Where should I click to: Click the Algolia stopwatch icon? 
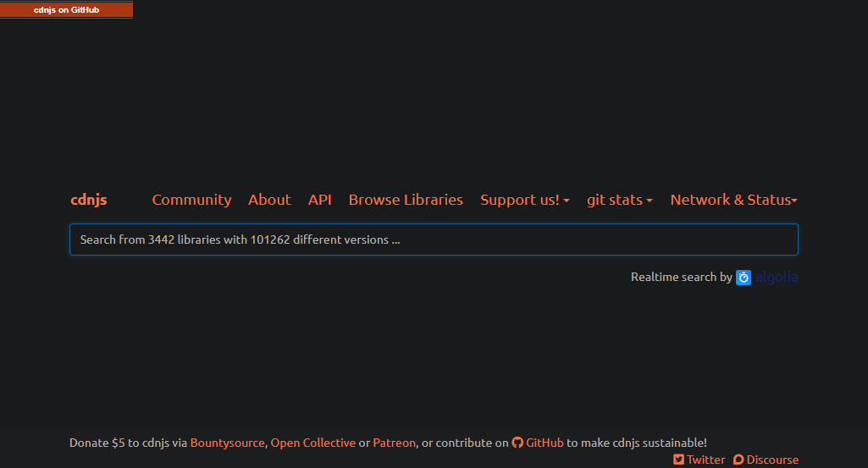click(x=744, y=277)
